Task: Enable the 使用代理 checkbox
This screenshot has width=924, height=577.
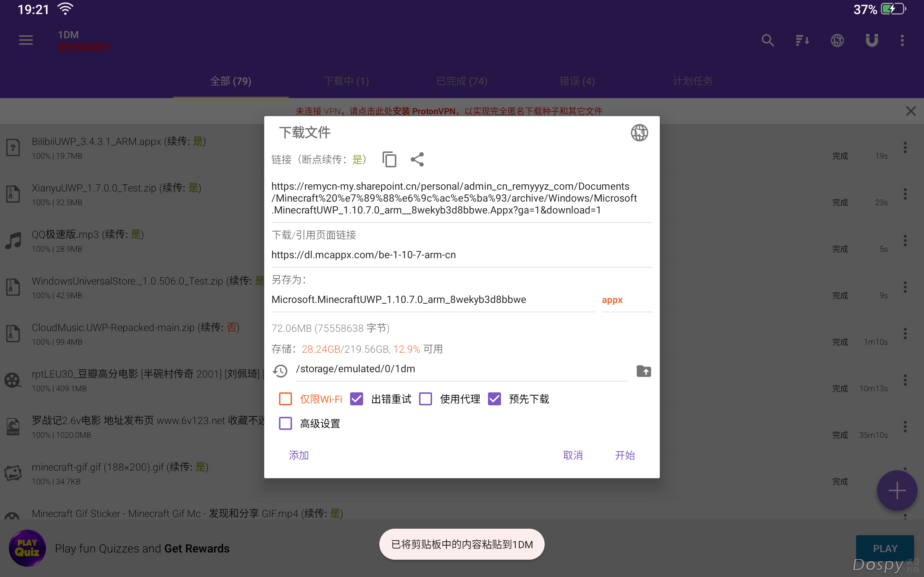Action: click(426, 399)
